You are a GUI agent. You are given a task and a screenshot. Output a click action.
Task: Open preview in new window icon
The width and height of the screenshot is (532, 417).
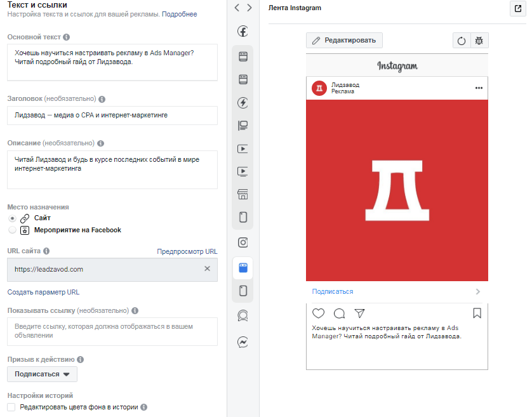point(518,8)
